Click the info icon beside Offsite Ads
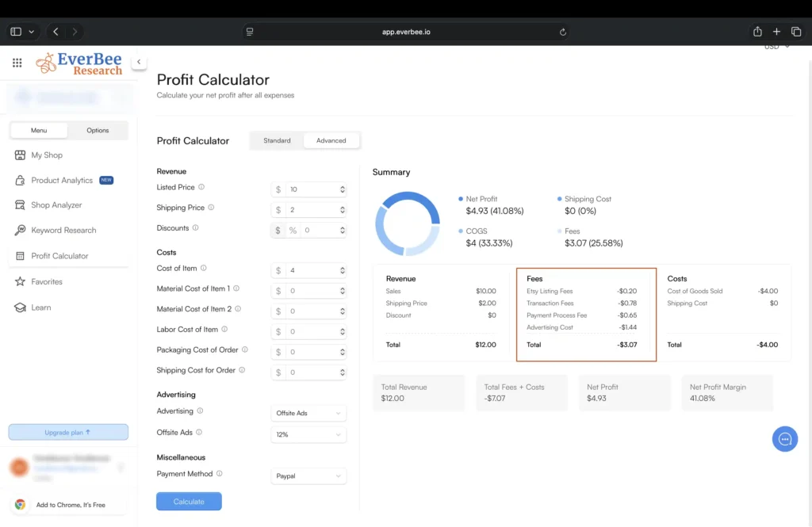The image size is (812, 527). click(x=199, y=433)
